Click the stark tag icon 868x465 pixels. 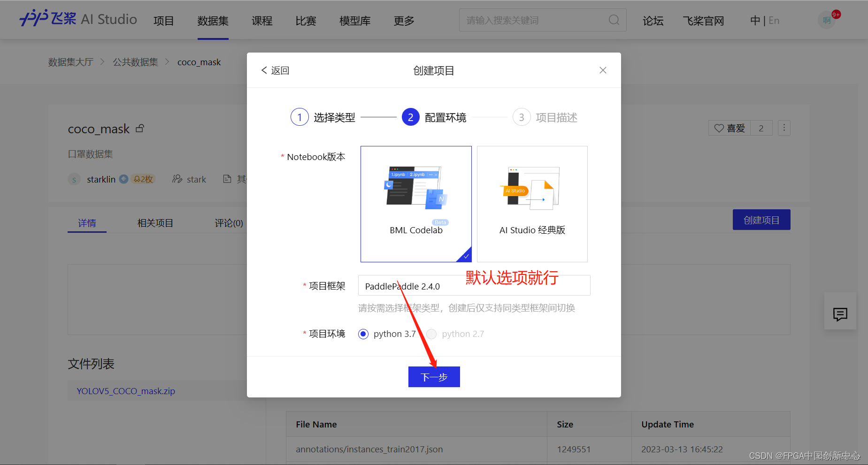(x=177, y=179)
